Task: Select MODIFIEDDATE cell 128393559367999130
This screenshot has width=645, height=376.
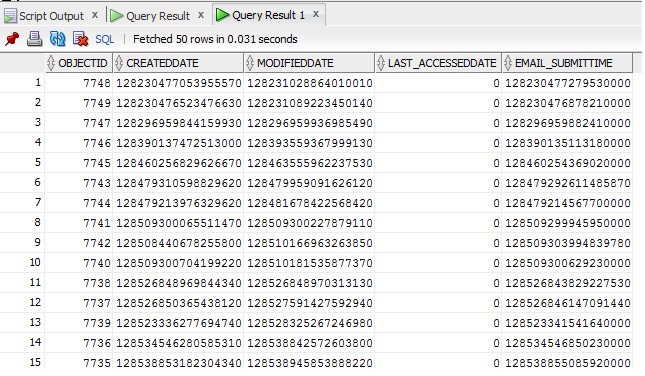Action: pyautogui.click(x=309, y=143)
